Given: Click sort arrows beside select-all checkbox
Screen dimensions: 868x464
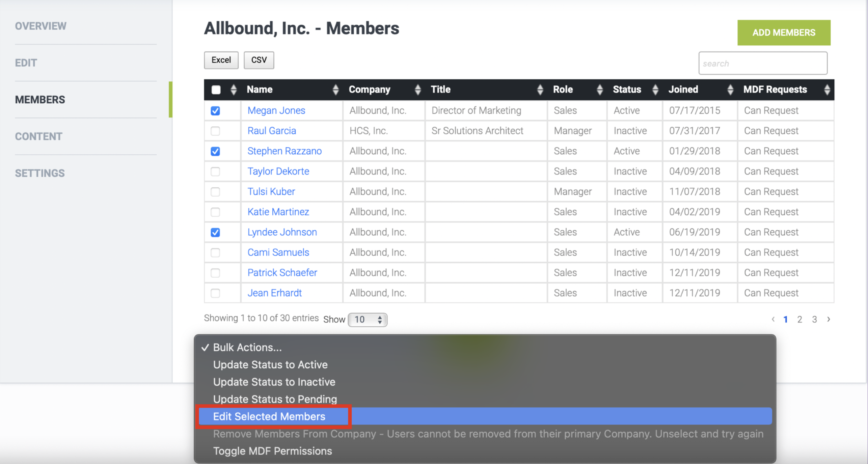Looking at the screenshot, I should [x=233, y=89].
